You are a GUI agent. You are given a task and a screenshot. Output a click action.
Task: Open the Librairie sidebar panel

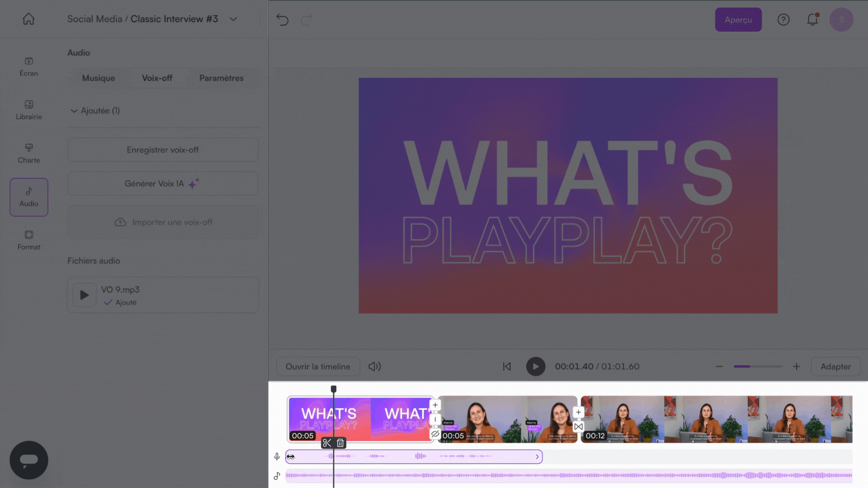pyautogui.click(x=29, y=110)
